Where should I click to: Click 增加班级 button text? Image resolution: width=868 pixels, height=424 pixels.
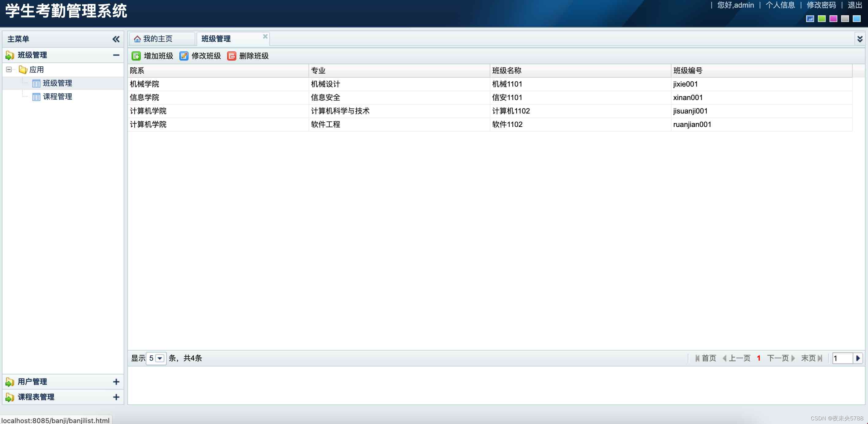click(x=158, y=56)
